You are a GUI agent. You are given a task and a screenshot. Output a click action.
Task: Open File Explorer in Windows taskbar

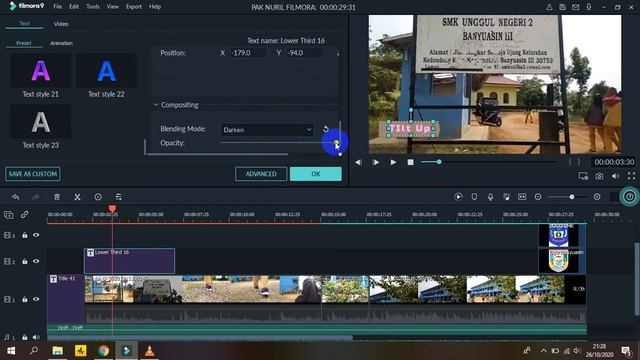pyautogui.click(x=58, y=351)
